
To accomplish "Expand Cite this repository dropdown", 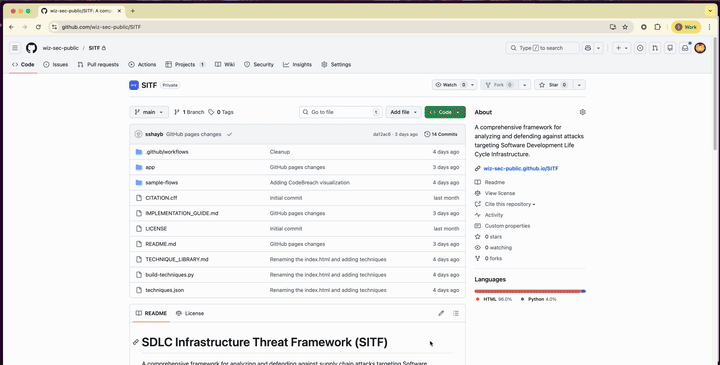I will point(510,204).
